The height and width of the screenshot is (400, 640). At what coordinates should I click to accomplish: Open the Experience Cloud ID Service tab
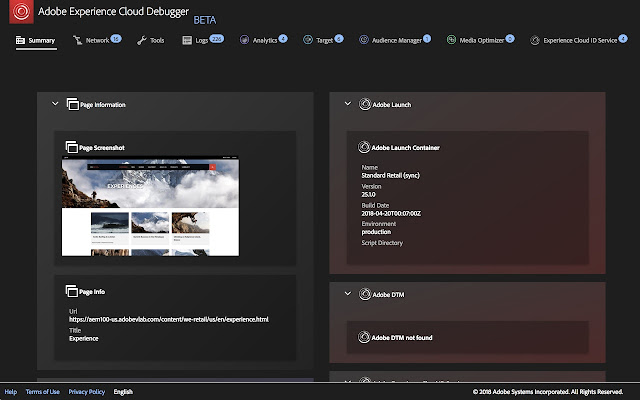578,40
